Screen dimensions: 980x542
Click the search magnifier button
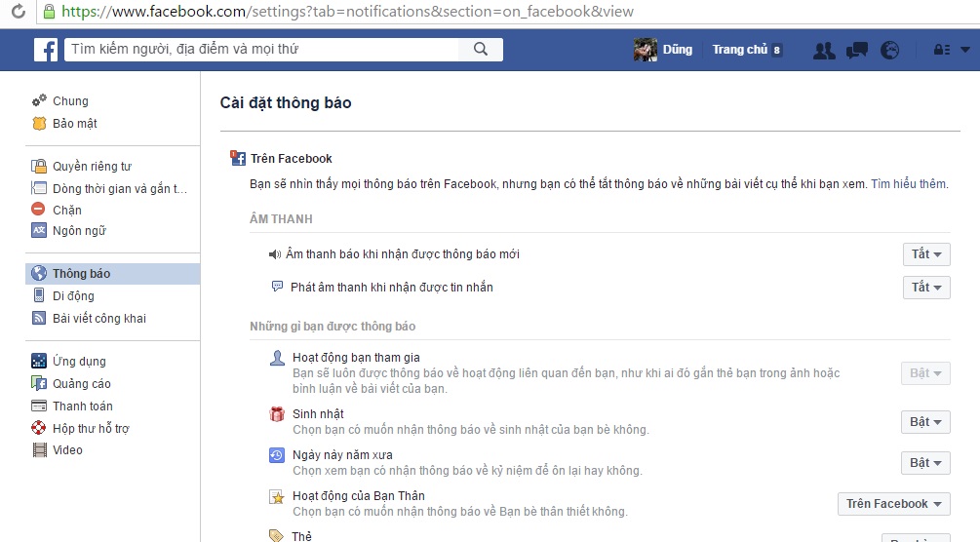(x=480, y=50)
